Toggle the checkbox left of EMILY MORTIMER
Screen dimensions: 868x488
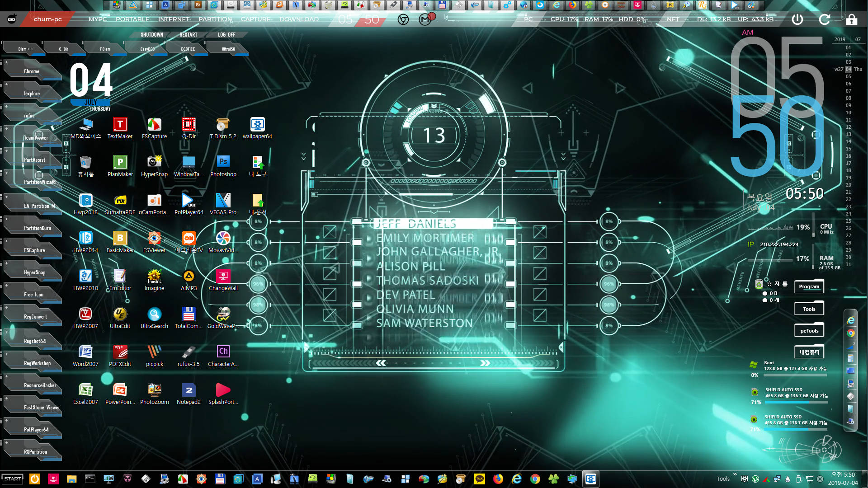pos(330,232)
